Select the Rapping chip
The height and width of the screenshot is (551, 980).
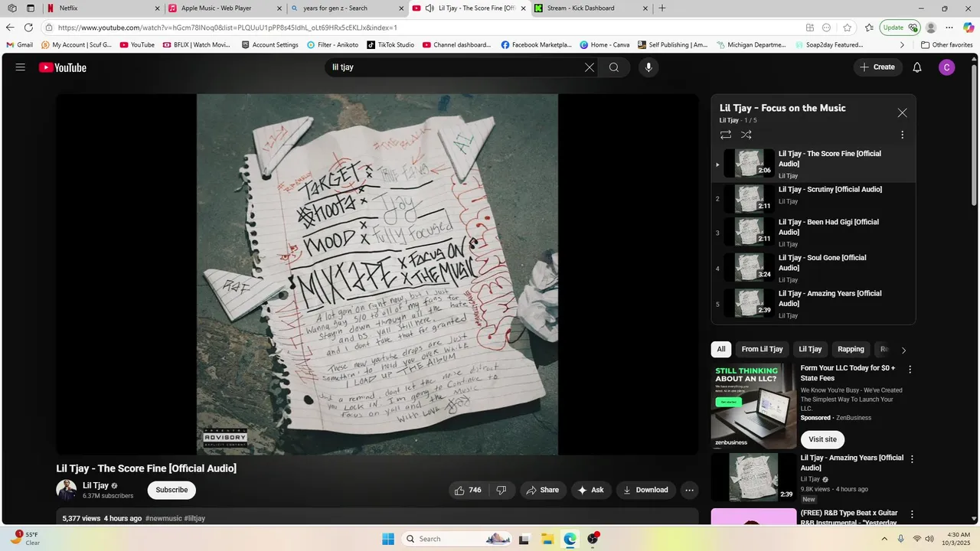point(851,350)
